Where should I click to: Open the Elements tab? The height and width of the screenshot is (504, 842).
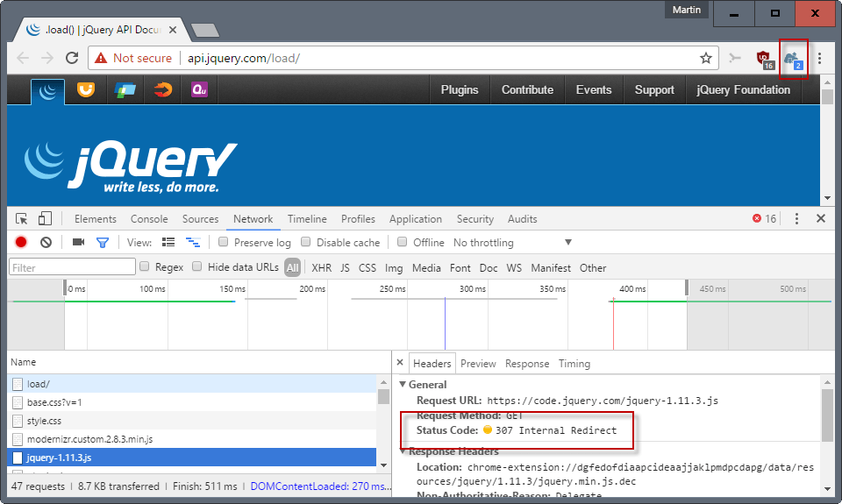pyautogui.click(x=95, y=219)
